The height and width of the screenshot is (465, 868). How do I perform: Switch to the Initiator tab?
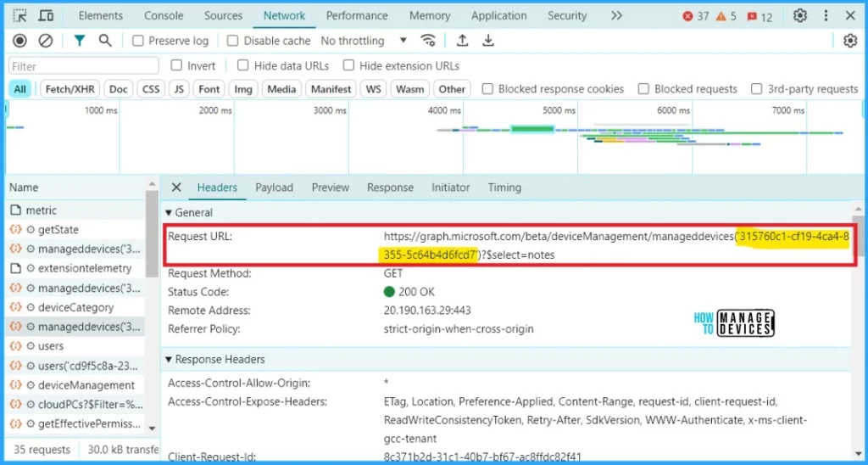[451, 188]
